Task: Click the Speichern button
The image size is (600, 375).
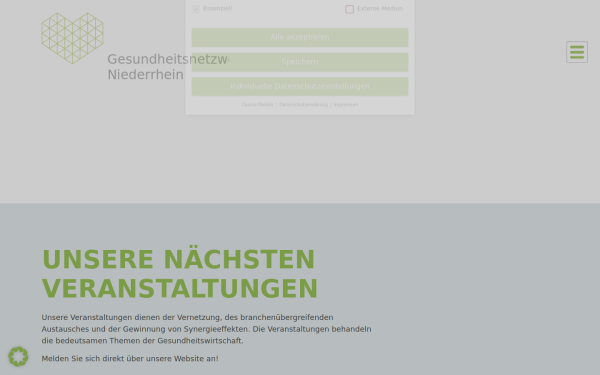Action: (300, 62)
